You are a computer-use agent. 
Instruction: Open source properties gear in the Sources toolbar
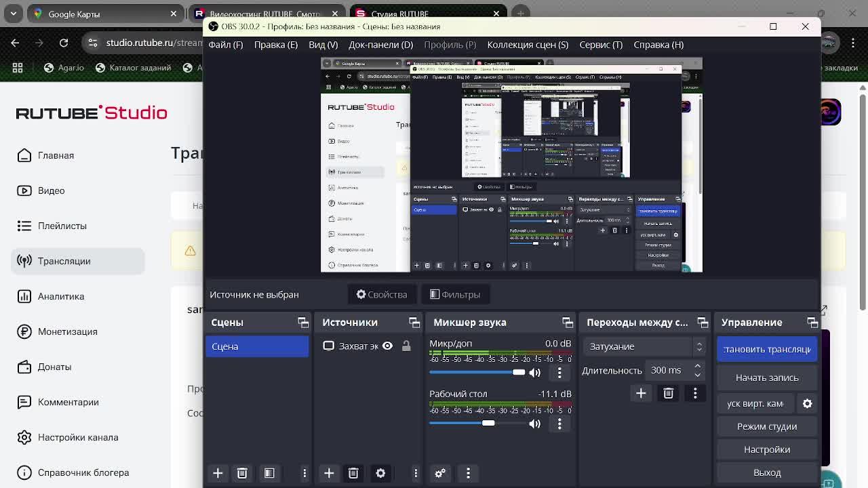[380, 473]
